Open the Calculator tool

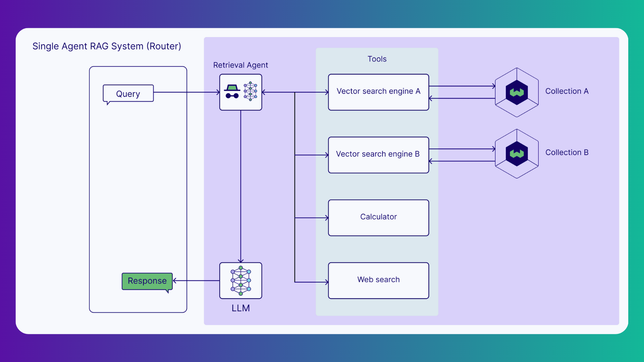click(378, 217)
